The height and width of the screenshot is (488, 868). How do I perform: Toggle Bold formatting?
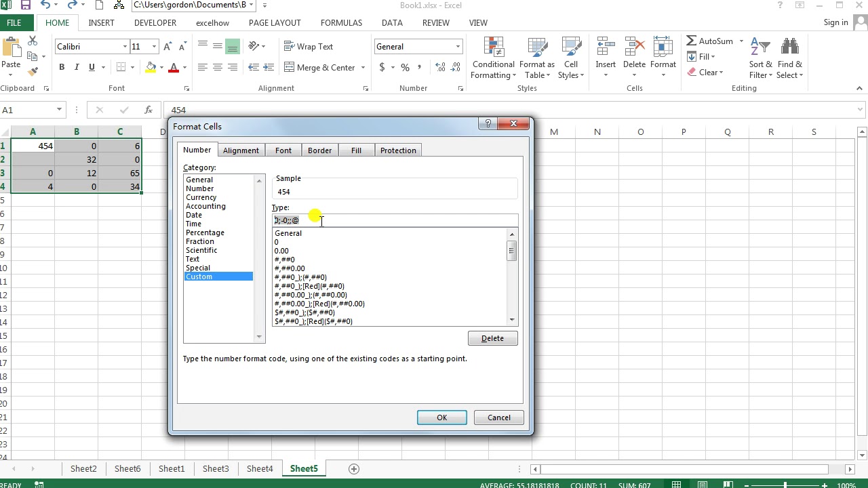[62, 67]
